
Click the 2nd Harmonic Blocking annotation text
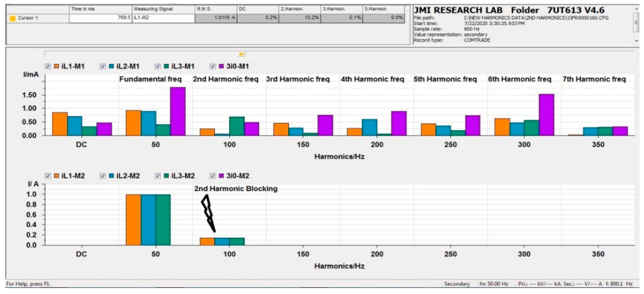pos(236,189)
